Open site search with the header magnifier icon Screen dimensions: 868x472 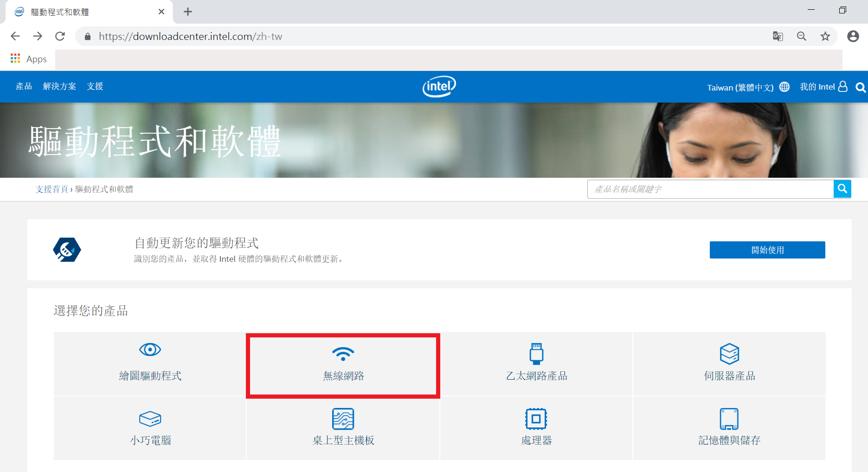[861, 87]
